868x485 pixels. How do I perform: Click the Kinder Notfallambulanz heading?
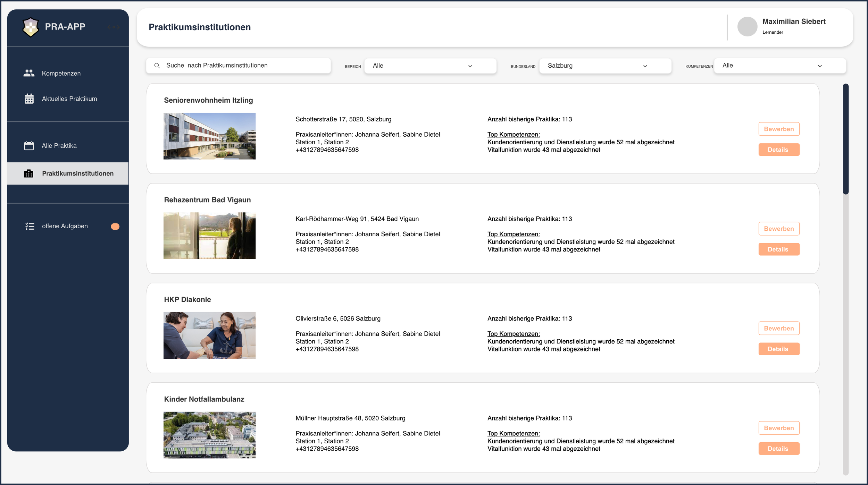point(204,399)
